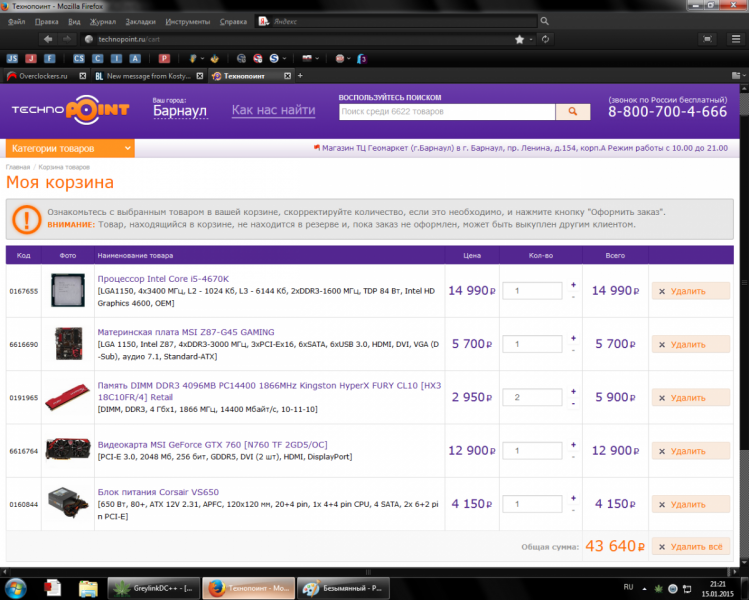The width and height of the screenshot is (749, 600).
Task: Open Блок питания Corsair VS650 link
Action: point(158,492)
